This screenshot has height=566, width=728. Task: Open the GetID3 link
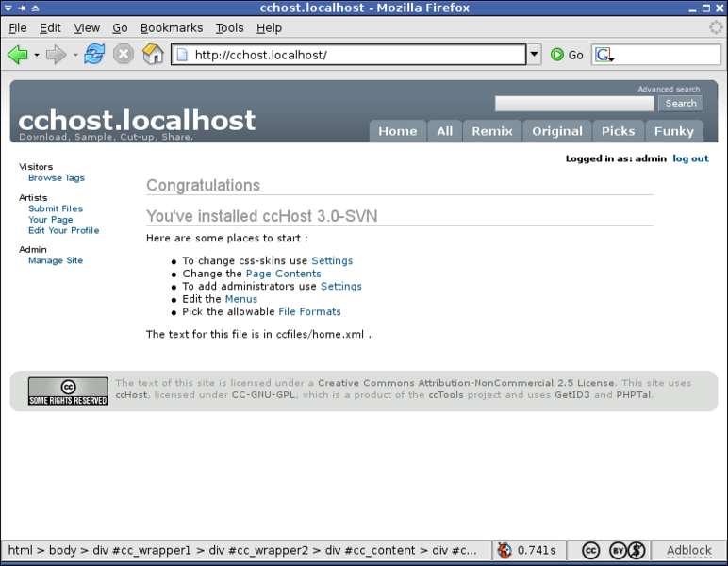tap(572, 394)
